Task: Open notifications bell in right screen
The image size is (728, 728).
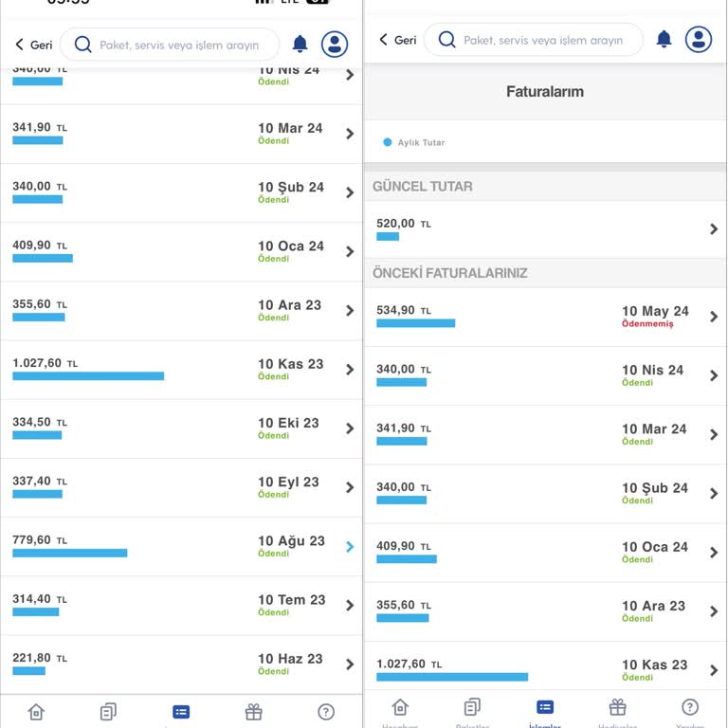Action: [x=664, y=39]
